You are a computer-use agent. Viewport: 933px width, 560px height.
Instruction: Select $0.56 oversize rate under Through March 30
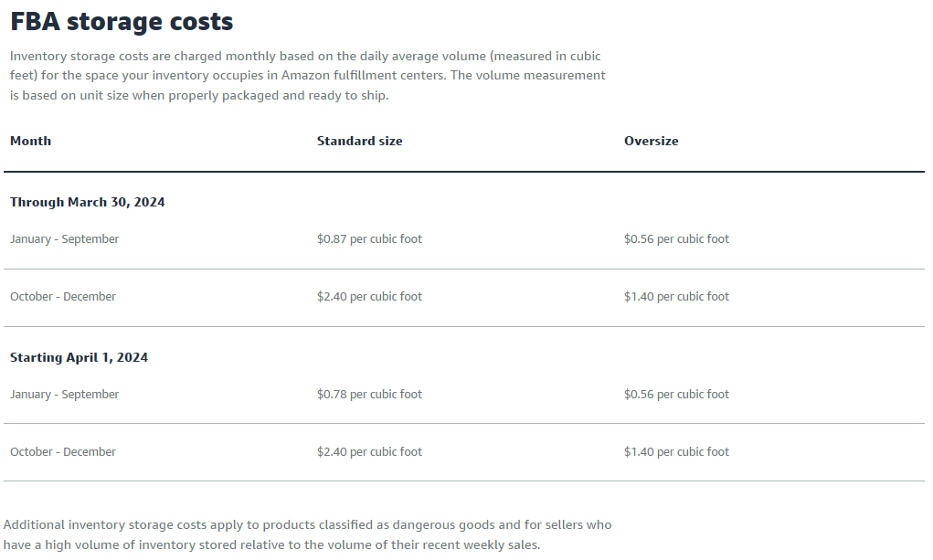pos(676,239)
